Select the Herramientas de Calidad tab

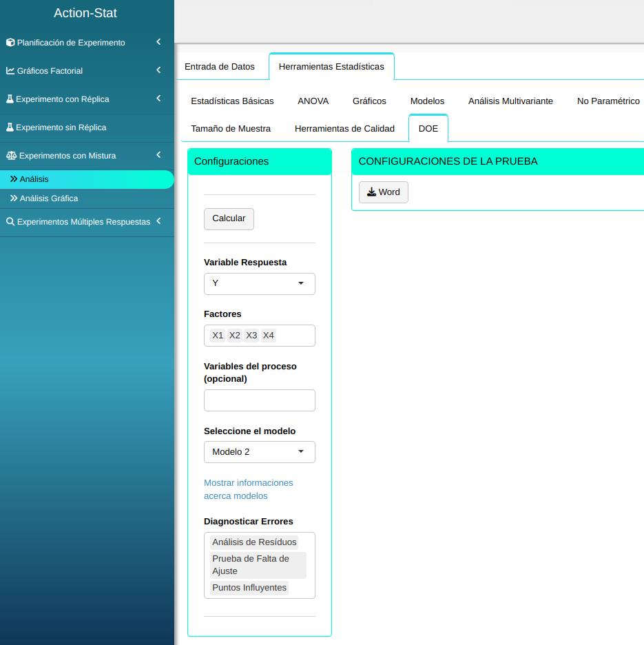click(x=344, y=128)
